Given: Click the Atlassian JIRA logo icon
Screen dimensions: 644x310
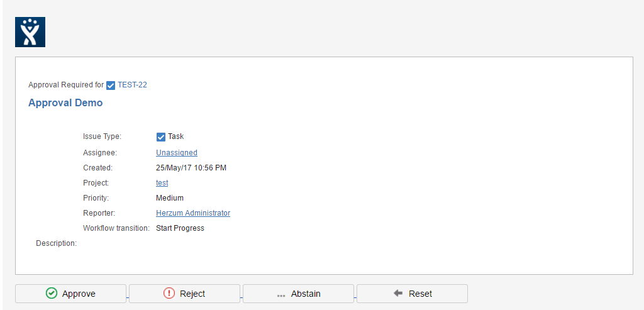Looking at the screenshot, I should (x=30, y=32).
